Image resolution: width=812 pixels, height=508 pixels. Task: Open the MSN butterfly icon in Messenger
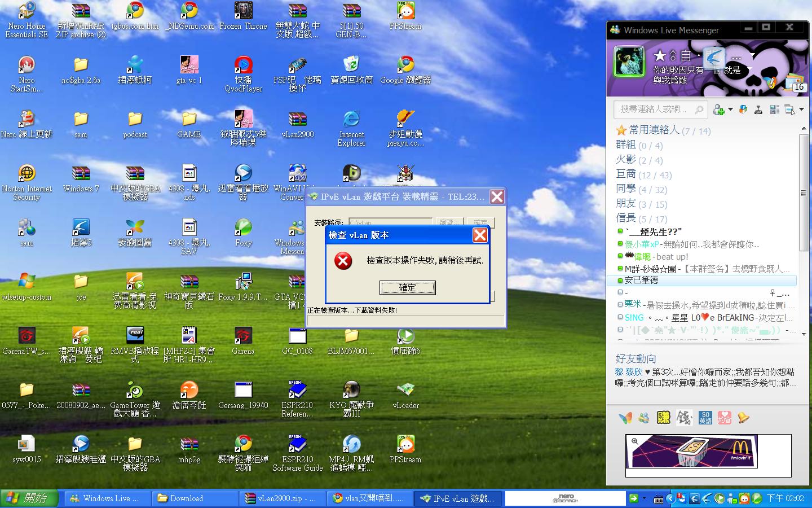click(x=625, y=418)
